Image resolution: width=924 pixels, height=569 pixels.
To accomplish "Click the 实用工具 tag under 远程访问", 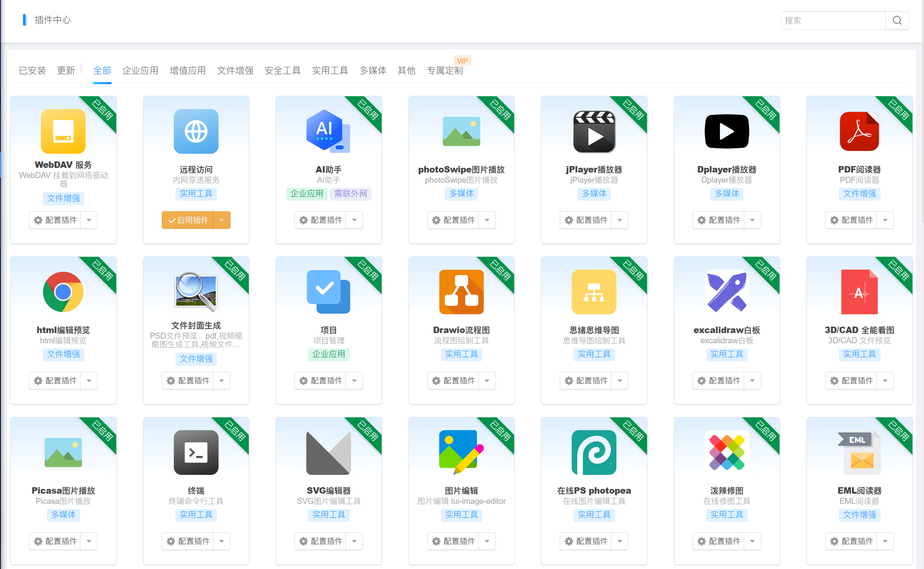I will [196, 194].
